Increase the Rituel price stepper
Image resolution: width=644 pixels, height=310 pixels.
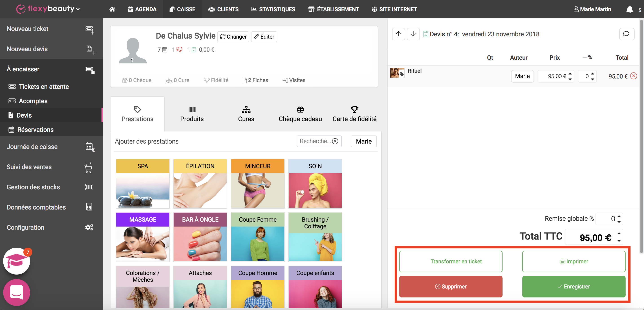point(570,74)
